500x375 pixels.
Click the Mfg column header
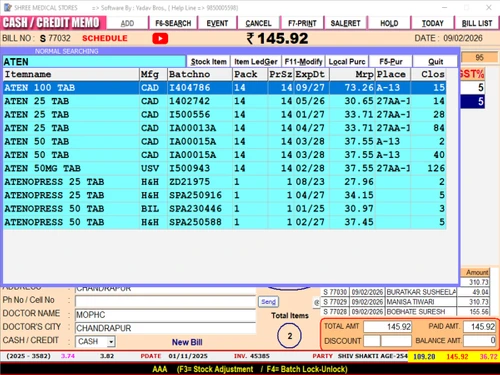pos(153,74)
